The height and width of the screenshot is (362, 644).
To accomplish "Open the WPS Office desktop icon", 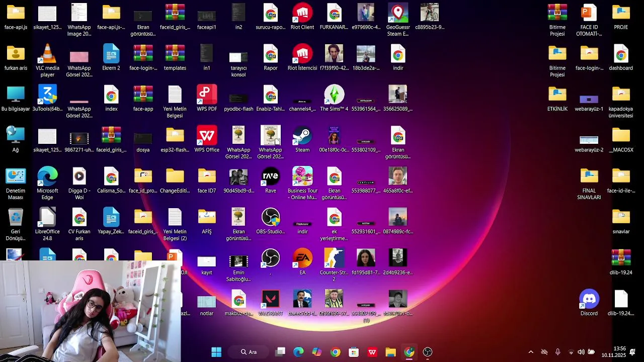I will point(207,139).
